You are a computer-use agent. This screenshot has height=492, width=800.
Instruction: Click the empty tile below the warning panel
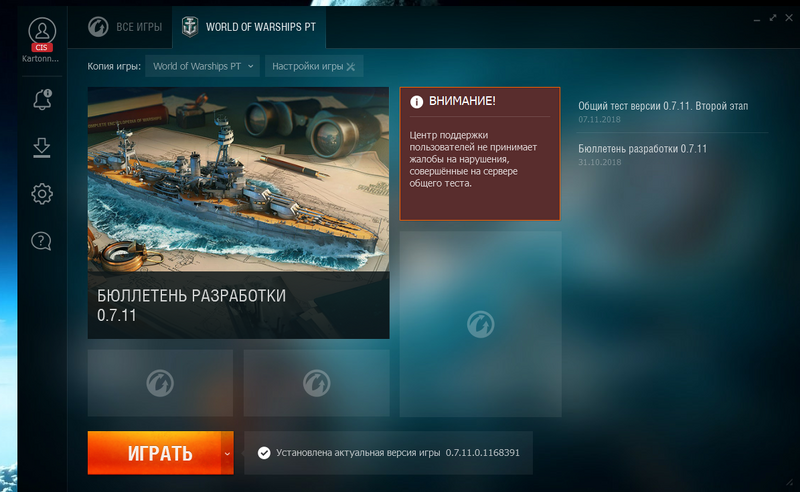(480, 324)
